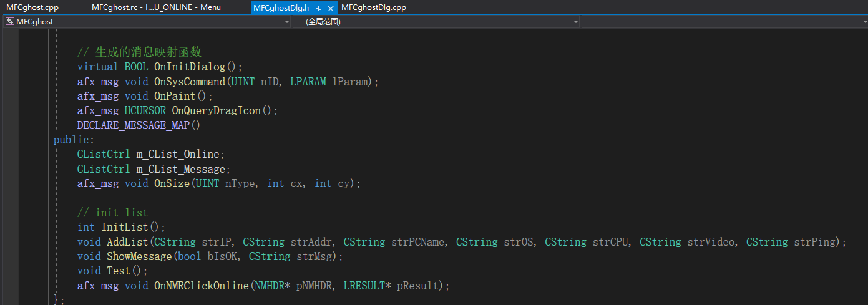Click the OnPaint function name
This screenshot has height=305, width=868.
[175, 96]
